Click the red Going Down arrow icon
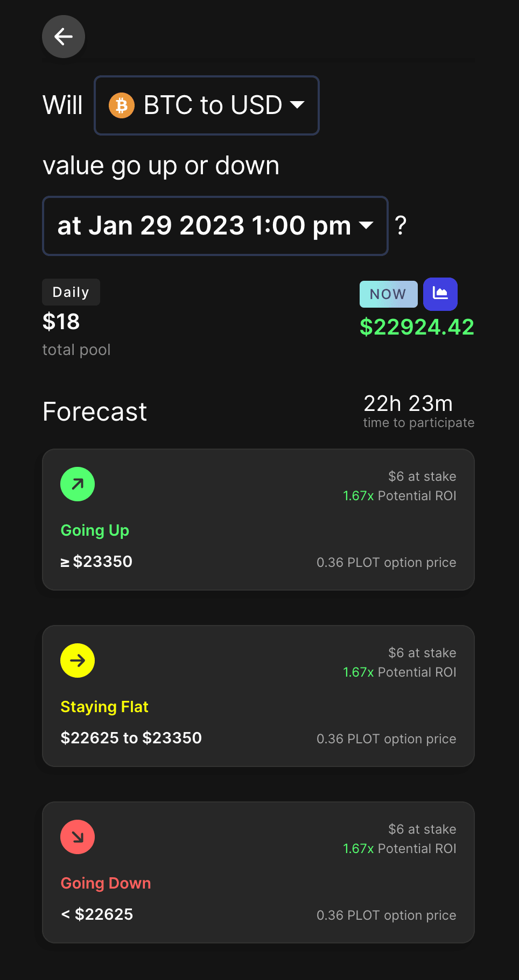 coord(78,837)
